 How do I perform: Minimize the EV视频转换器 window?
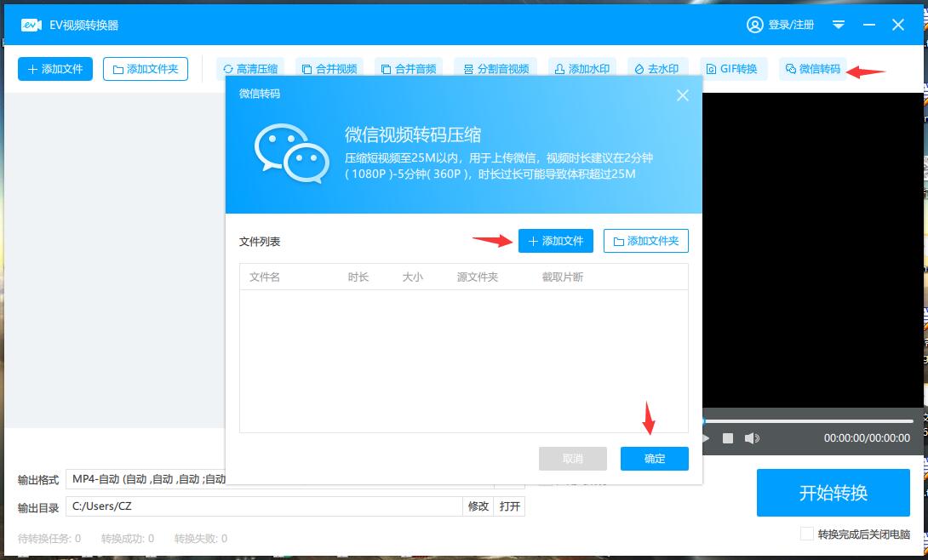click(x=869, y=25)
